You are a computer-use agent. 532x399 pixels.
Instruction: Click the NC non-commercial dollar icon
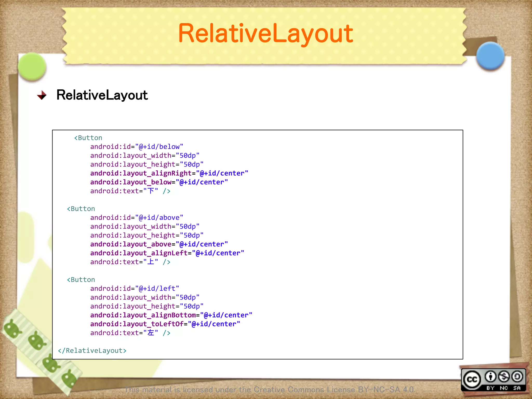[504, 377]
